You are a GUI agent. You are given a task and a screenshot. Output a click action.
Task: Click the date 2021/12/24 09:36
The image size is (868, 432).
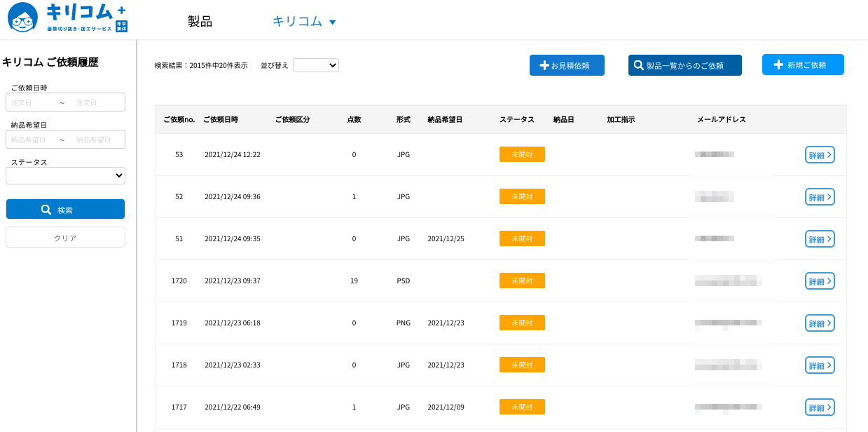(233, 196)
